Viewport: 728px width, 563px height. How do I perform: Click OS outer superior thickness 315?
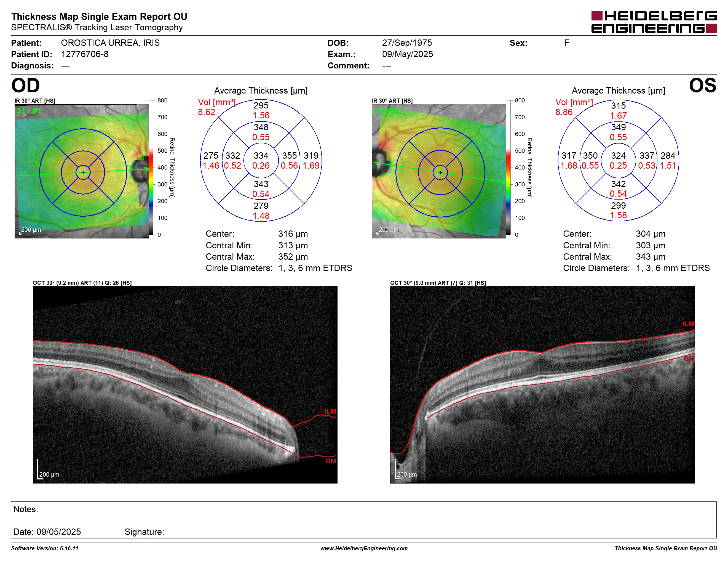(x=618, y=106)
